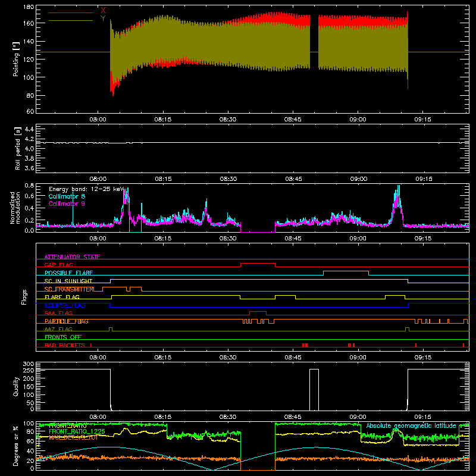Click the Flags axis label
Screen dimensions: 476x476
coord(24,297)
